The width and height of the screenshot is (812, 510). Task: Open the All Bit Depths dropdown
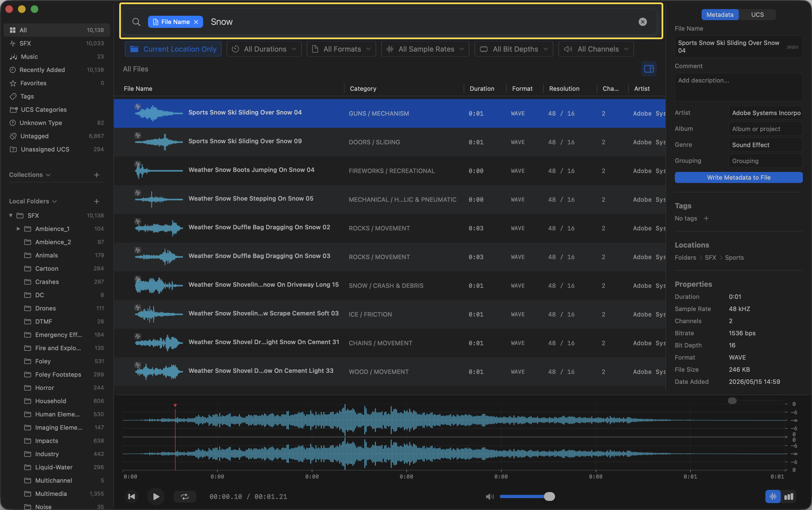click(x=514, y=49)
